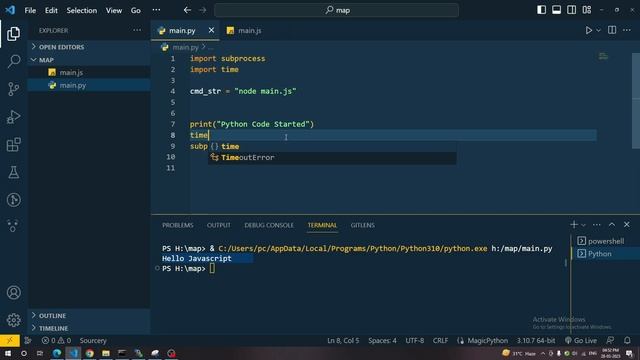The width and height of the screenshot is (640, 360).
Task: Maximize the panel size chevron
Action: (x=611, y=224)
